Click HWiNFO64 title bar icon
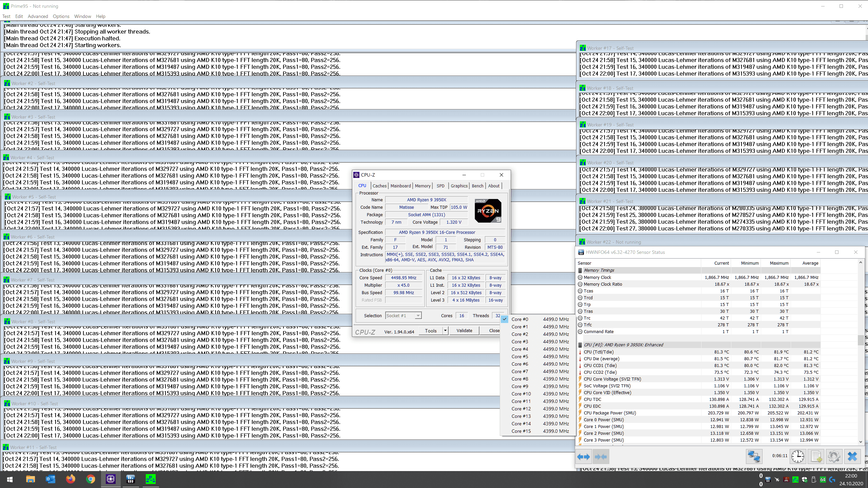 click(581, 252)
